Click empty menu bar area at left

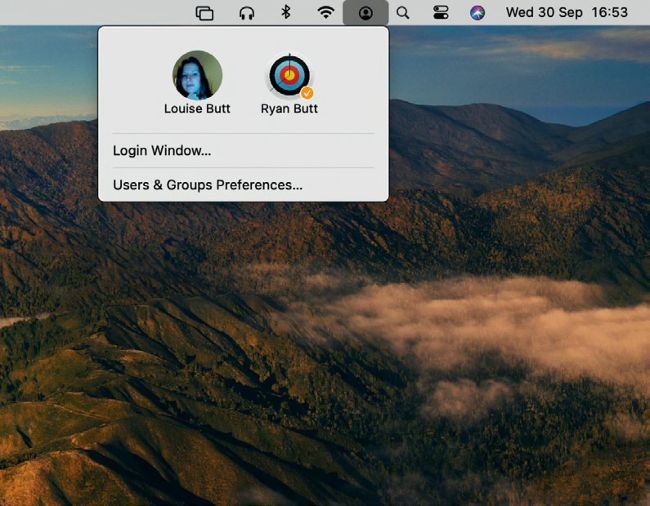[x=90, y=13]
